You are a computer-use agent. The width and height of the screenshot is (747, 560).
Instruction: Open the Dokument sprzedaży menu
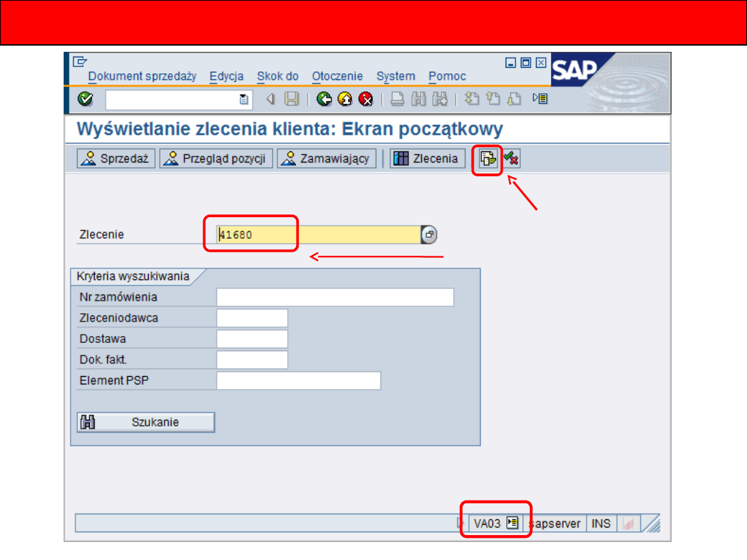coord(142,76)
